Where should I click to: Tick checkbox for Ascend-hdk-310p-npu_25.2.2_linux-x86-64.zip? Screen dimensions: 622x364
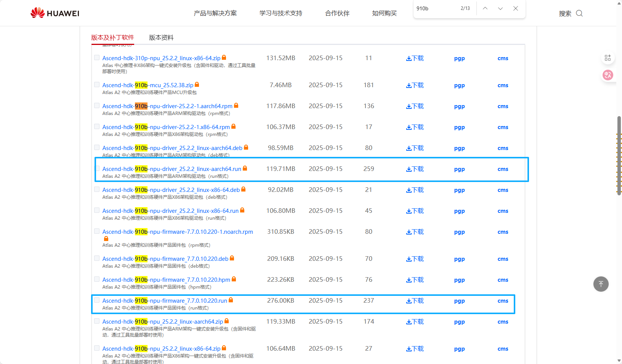[97, 57]
